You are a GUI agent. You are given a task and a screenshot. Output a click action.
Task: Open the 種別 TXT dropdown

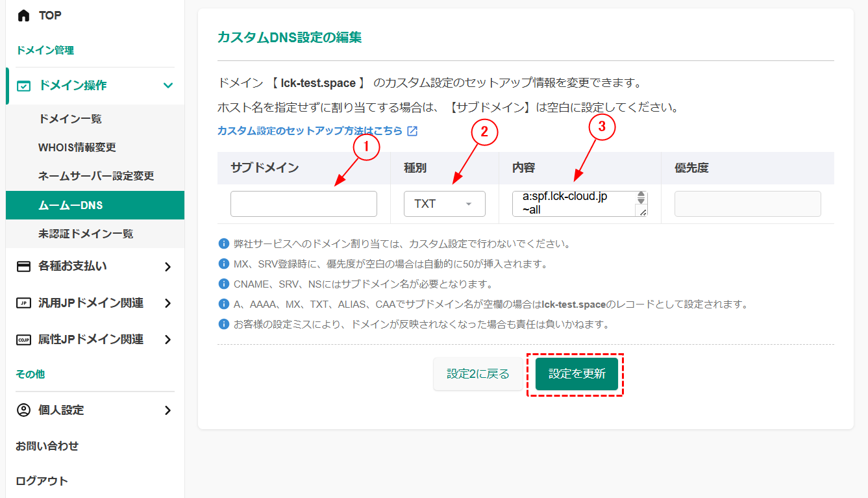point(445,204)
